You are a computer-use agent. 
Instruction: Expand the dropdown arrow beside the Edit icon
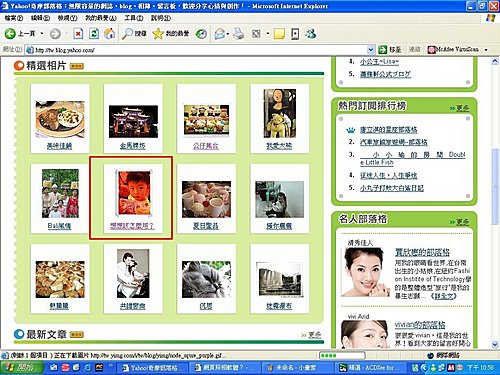(x=267, y=34)
